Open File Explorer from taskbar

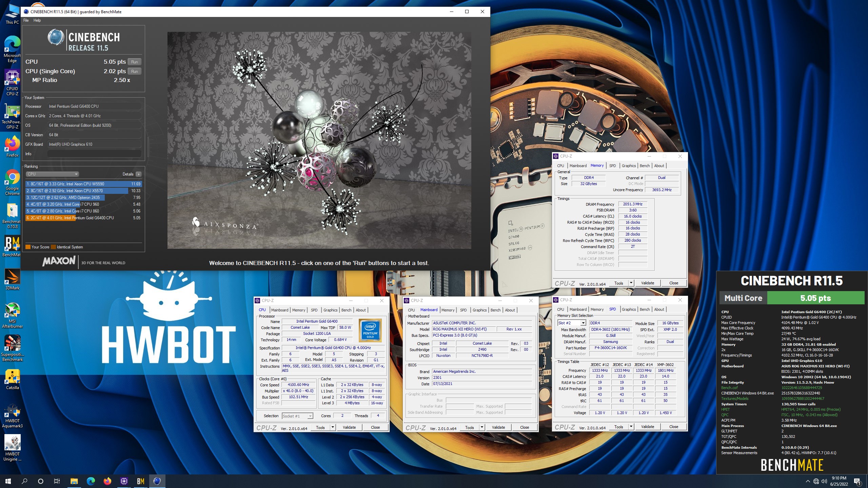[74, 481]
